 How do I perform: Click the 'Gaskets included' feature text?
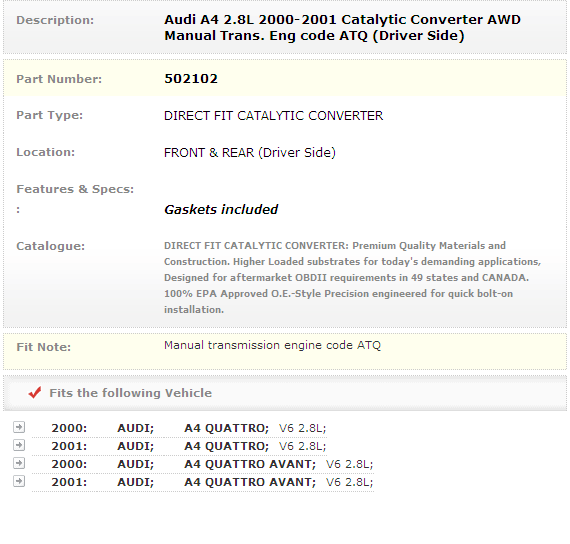tap(221, 209)
